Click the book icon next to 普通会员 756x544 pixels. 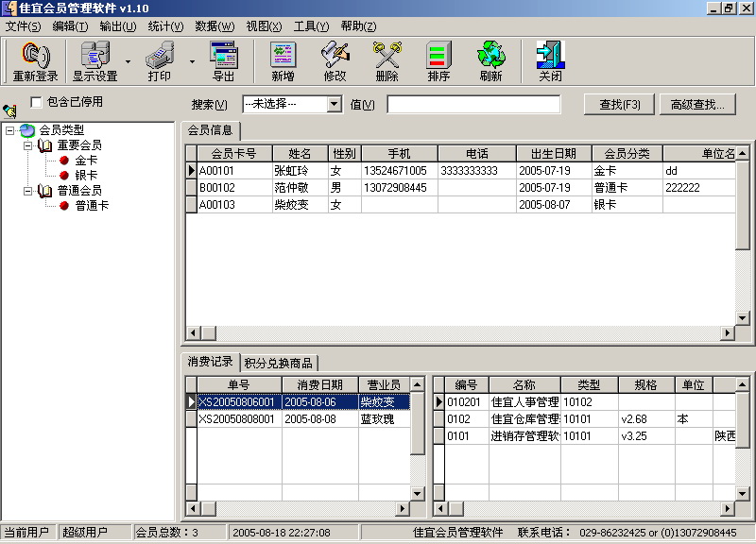pyautogui.click(x=44, y=191)
